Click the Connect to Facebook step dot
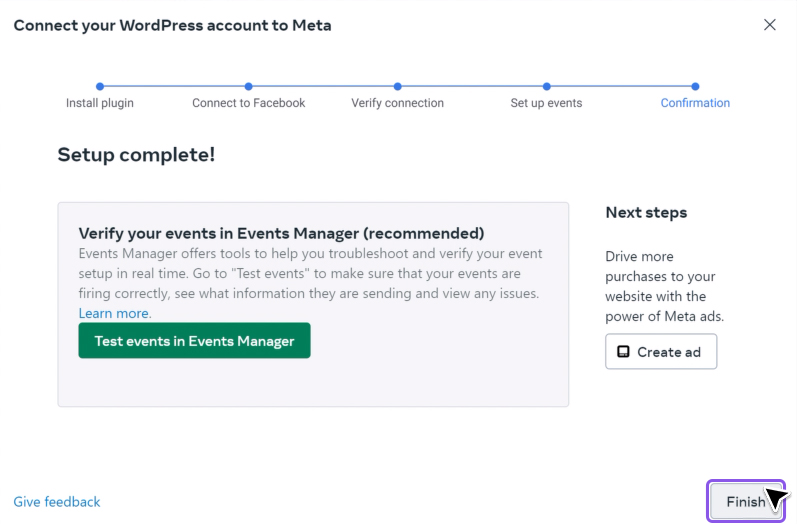The width and height of the screenshot is (797, 524). [249, 87]
